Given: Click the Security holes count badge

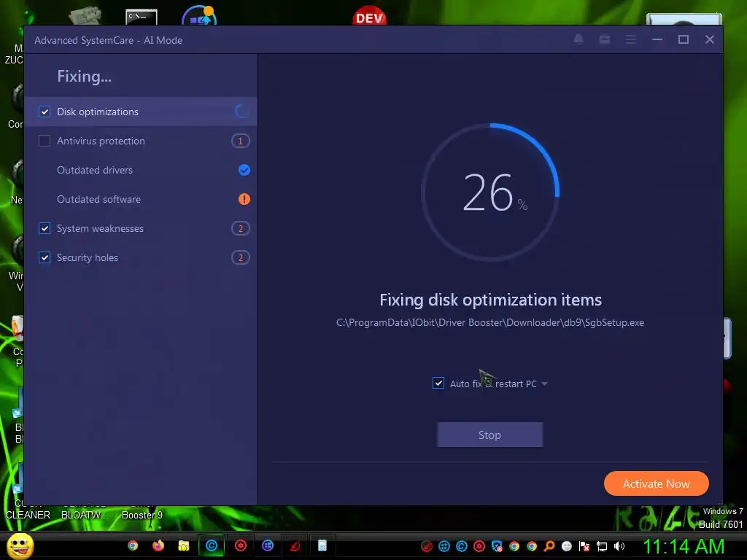Looking at the screenshot, I should 241,257.
